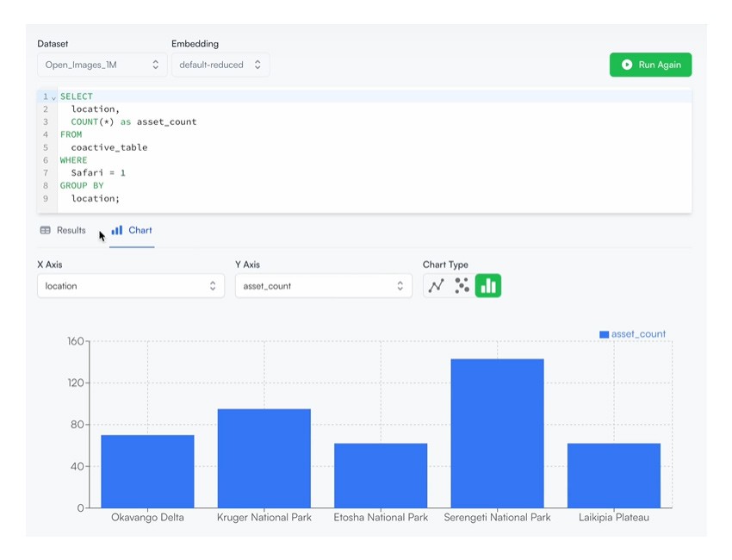Open the X Axis location dropdown
Image resolution: width=732 pixels, height=560 pixels.
click(x=131, y=286)
